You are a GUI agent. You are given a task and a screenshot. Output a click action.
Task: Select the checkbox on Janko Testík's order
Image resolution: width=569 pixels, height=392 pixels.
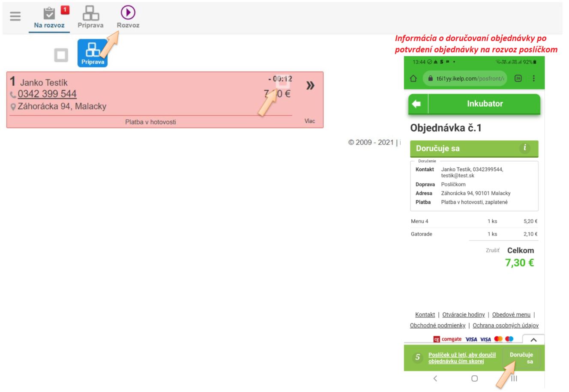tap(283, 82)
